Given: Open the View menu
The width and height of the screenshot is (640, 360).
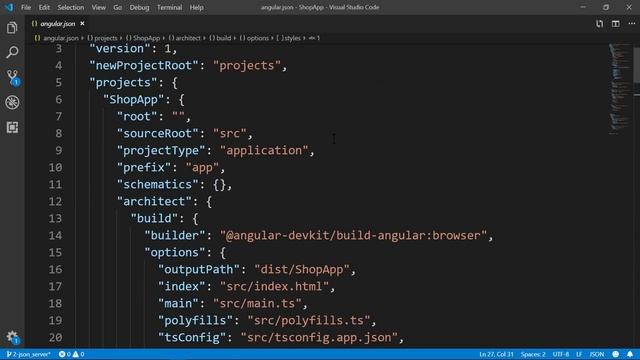Looking at the screenshot, I should [x=98, y=7].
